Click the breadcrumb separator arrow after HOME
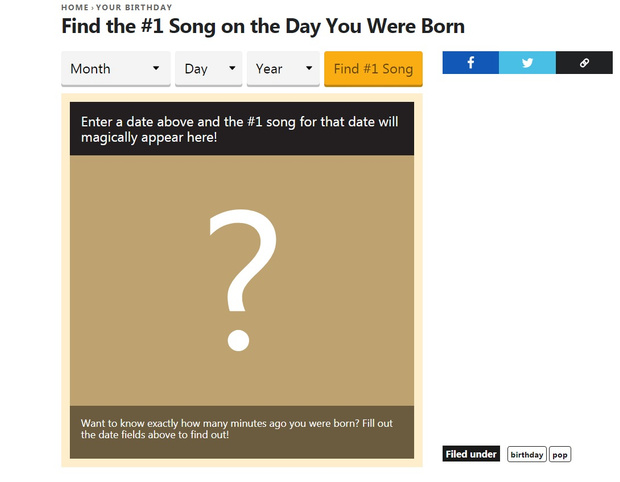 tap(93, 8)
